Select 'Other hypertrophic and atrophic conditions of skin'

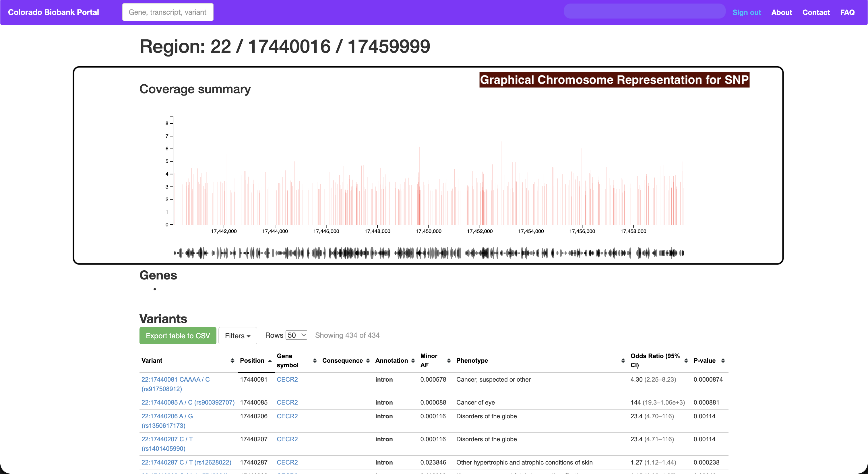[524, 462]
